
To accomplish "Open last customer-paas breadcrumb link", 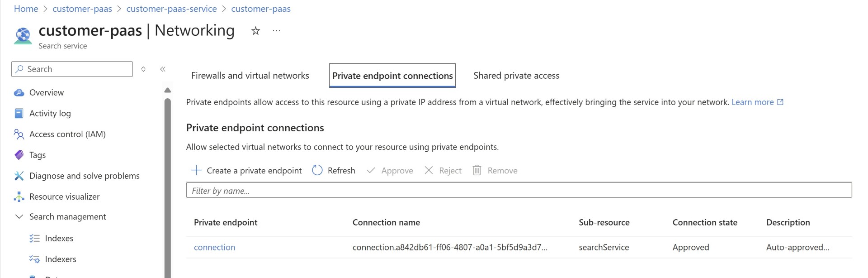I will [x=261, y=9].
